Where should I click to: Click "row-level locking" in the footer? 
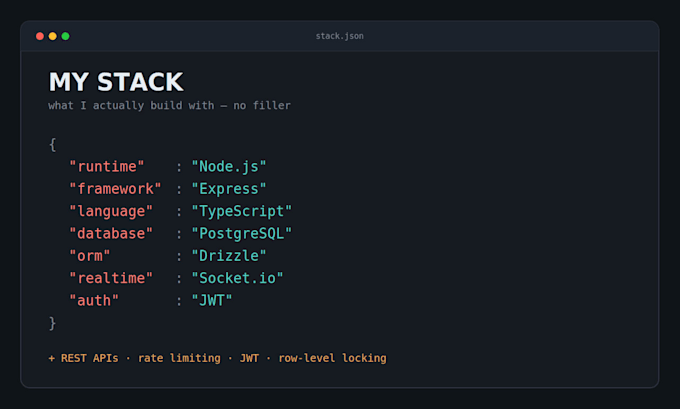pyautogui.click(x=332, y=358)
